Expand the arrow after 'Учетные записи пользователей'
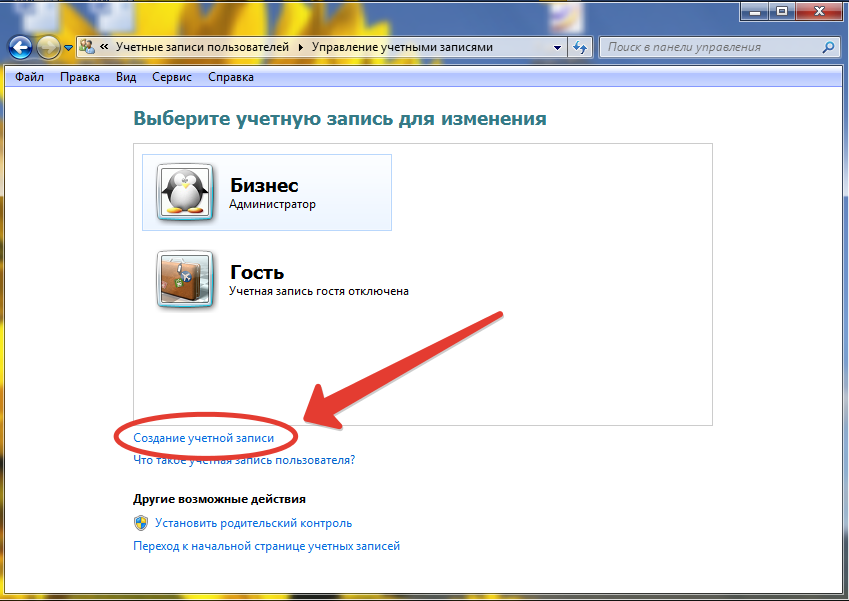Viewport: 849px width, 601px height. pos(301,48)
